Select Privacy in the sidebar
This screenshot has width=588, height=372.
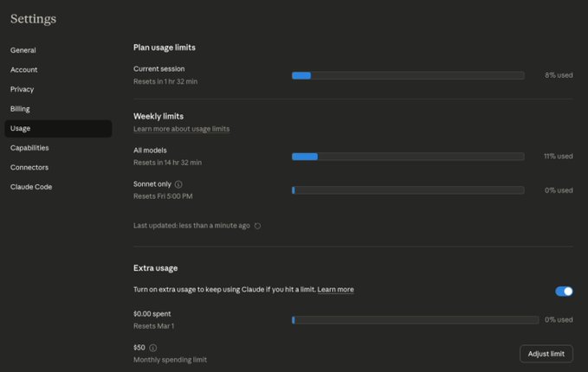pos(23,89)
